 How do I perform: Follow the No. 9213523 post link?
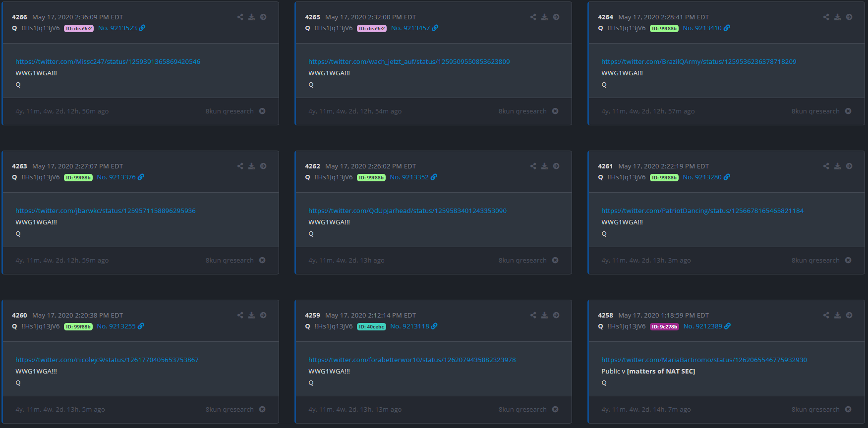click(x=122, y=28)
